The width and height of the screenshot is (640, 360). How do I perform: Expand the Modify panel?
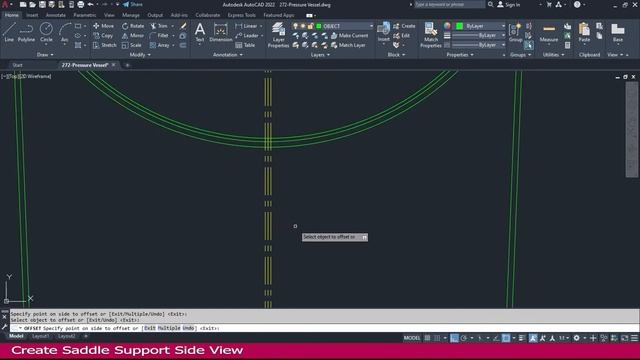140,55
